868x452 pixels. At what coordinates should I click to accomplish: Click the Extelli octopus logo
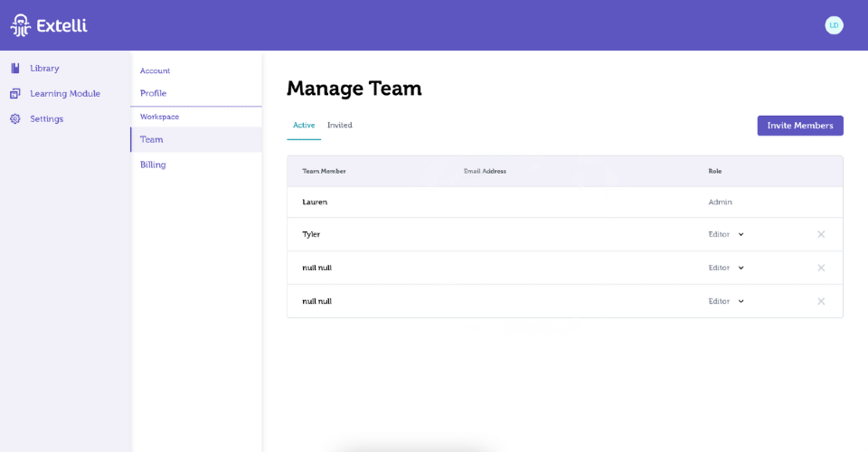click(x=21, y=25)
